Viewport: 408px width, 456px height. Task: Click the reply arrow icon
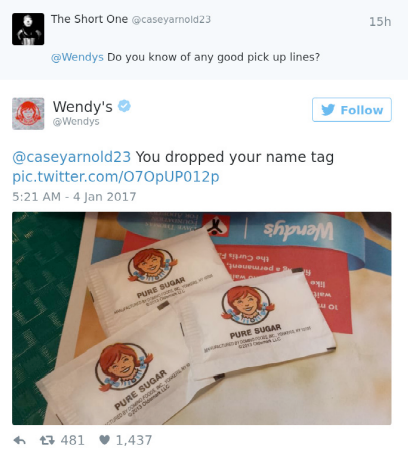pyautogui.click(x=20, y=441)
